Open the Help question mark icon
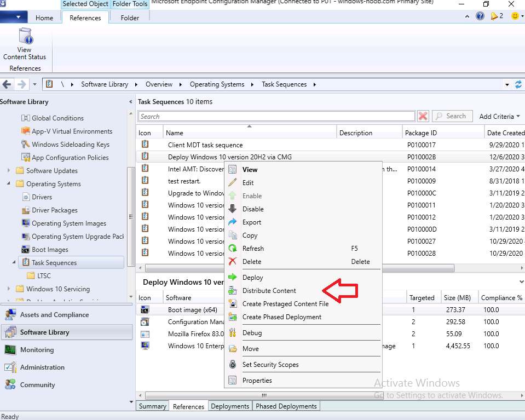 (x=480, y=16)
